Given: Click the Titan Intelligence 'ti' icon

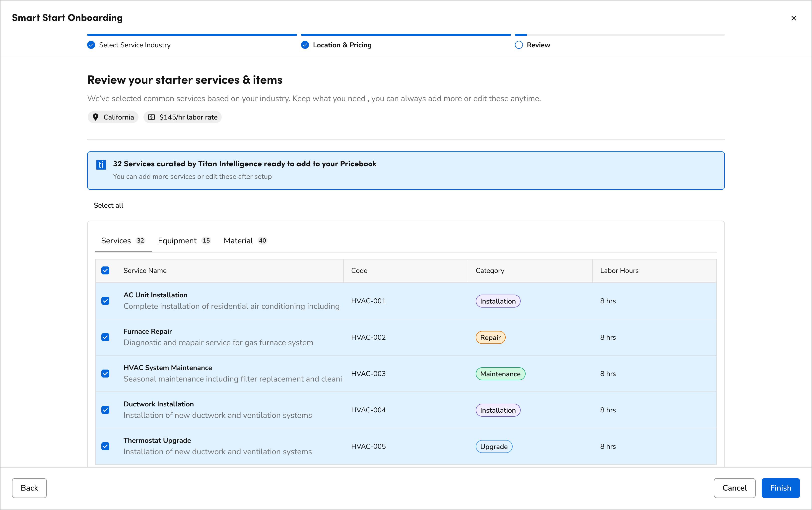Looking at the screenshot, I should click(101, 165).
